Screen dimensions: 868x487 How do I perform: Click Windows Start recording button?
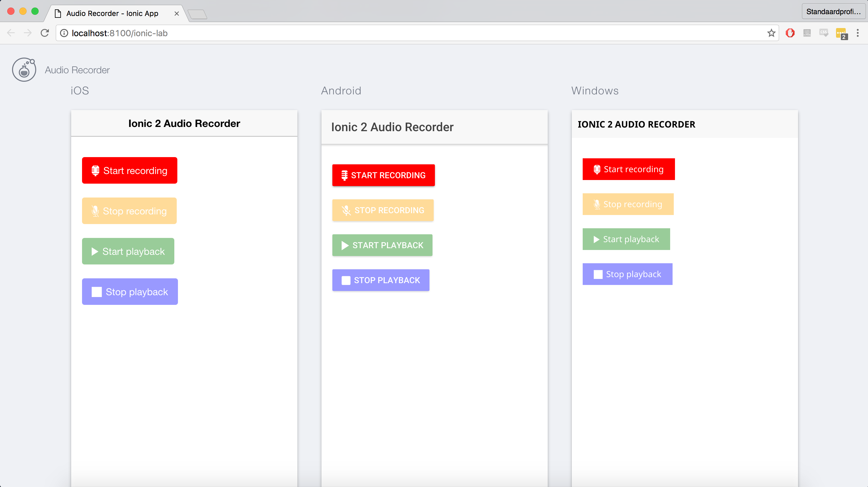click(629, 169)
